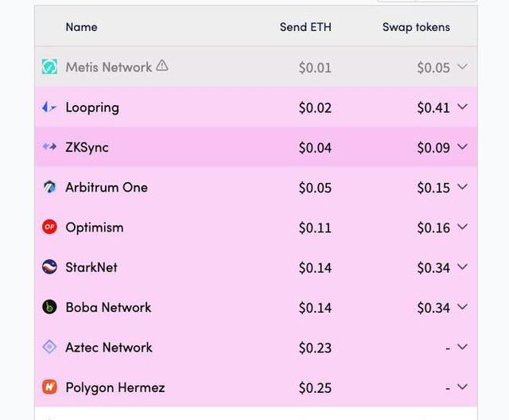Click the Metis Network logo icon

[49, 67]
